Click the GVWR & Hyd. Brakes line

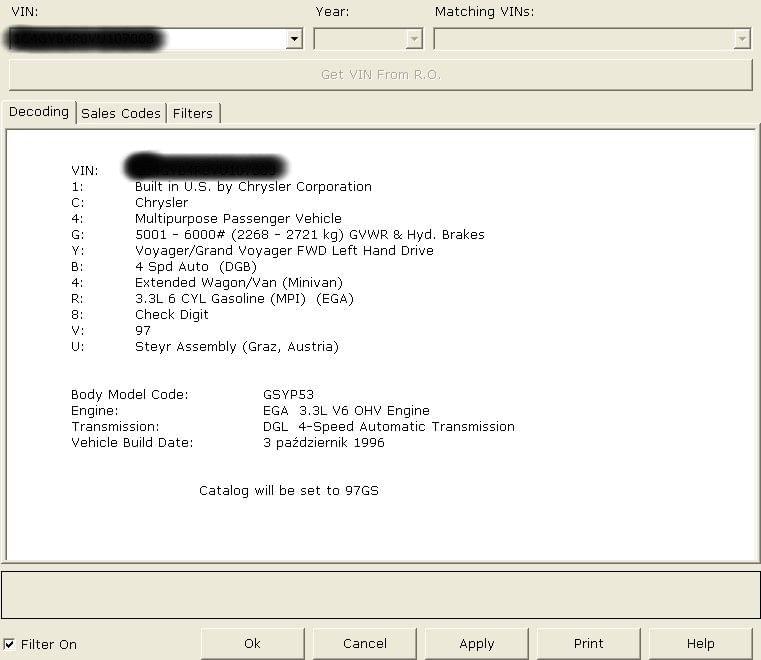point(310,235)
